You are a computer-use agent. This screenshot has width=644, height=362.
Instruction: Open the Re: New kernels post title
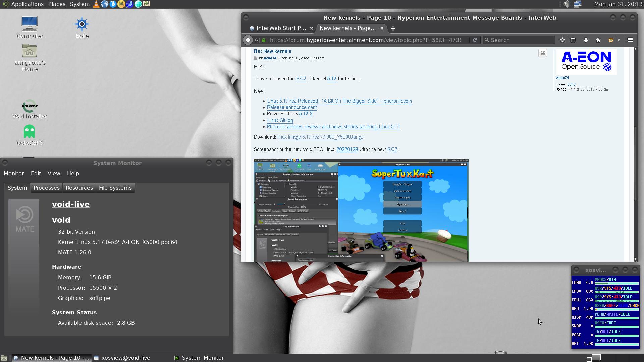click(272, 51)
